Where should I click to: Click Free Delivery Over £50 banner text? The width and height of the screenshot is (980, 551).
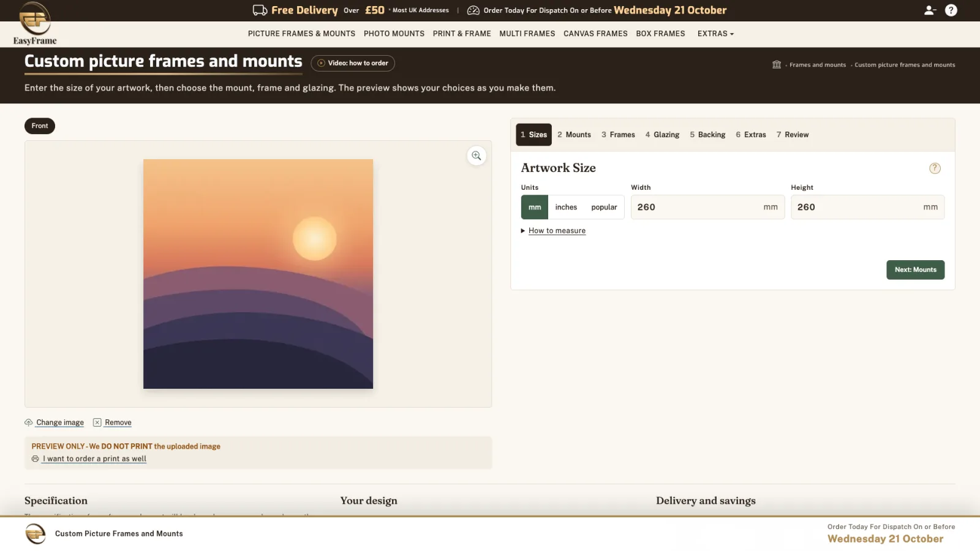[x=328, y=10]
